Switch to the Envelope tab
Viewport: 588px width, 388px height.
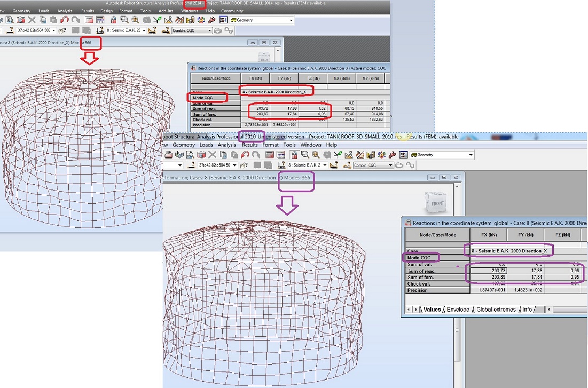[x=458, y=309]
